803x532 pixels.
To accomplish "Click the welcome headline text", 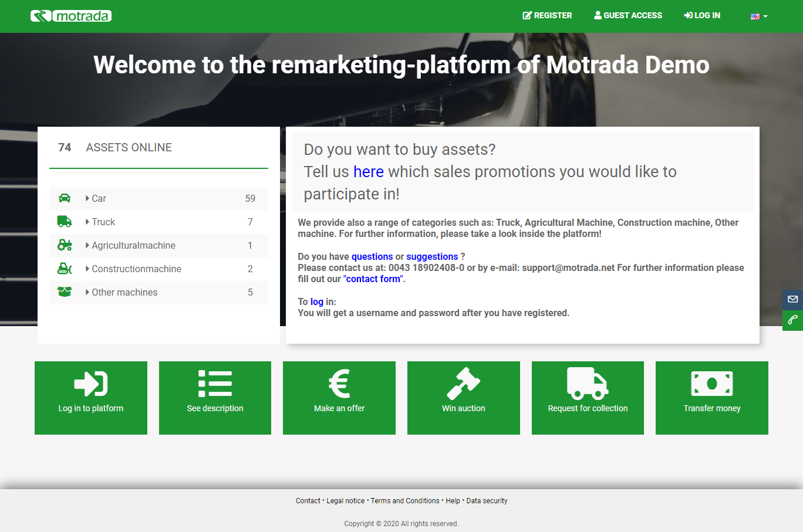I will (401, 65).
